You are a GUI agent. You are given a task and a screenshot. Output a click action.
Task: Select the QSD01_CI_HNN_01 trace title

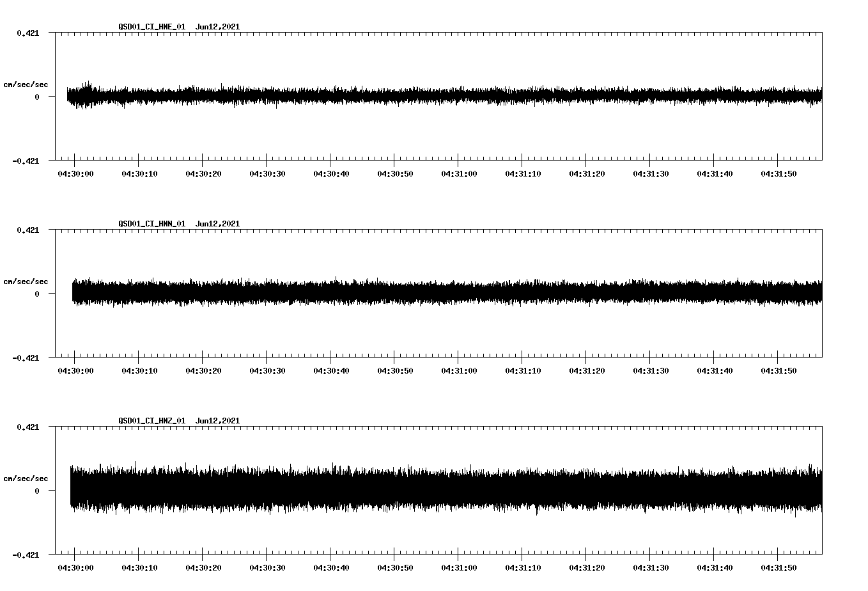point(151,224)
